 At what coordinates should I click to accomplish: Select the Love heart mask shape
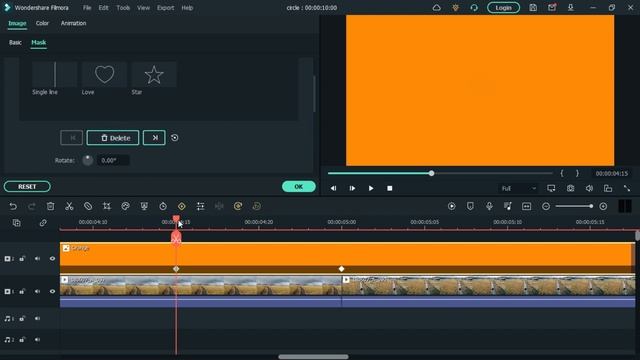104,74
